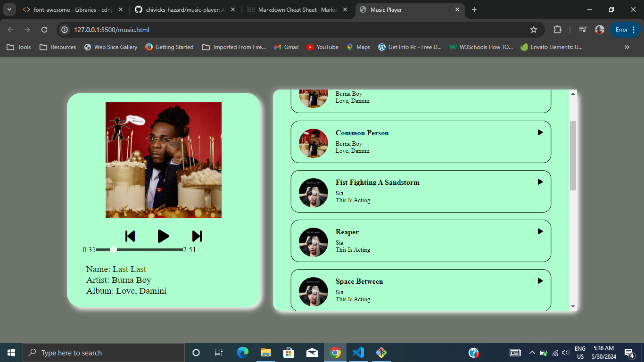Click the elapsed time 0:31
This screenshot has height=362, width=644.
(x=89, y=250)
